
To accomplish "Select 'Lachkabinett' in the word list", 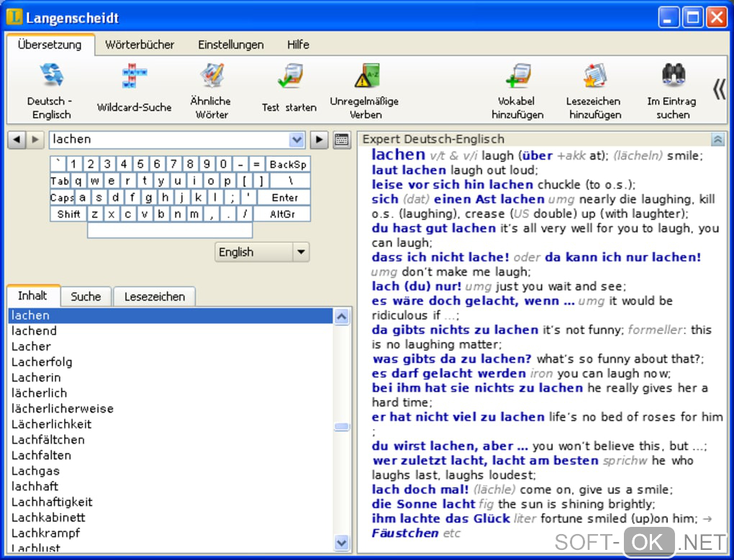I will (171, 518).
